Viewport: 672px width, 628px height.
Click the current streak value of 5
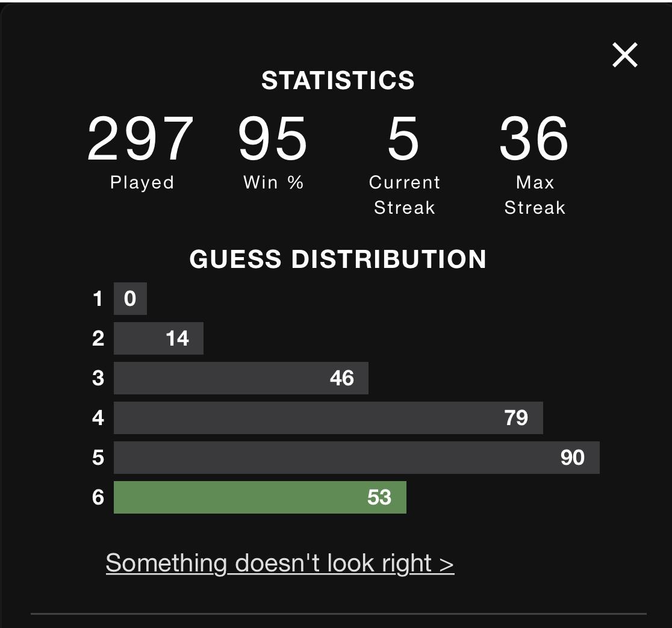point(403,140)
